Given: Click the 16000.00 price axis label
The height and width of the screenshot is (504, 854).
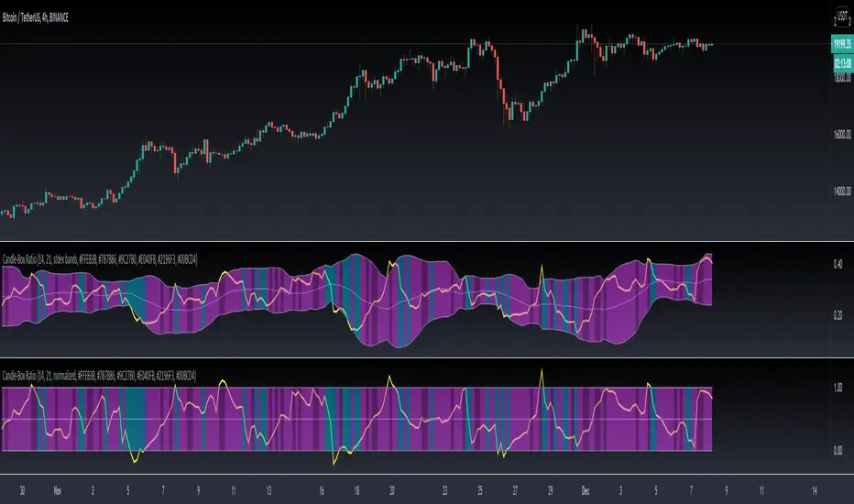Looking at the screenshot, I should [x=842, y=134].
